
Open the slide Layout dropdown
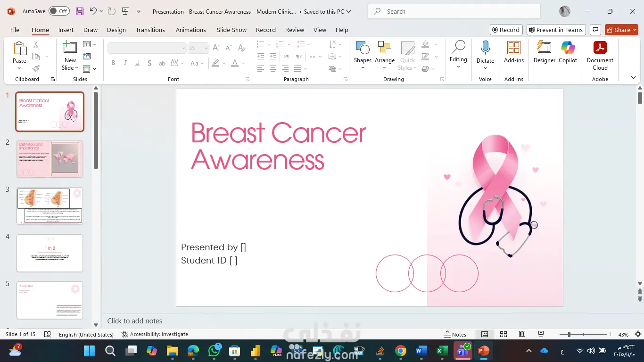[90, 44]
